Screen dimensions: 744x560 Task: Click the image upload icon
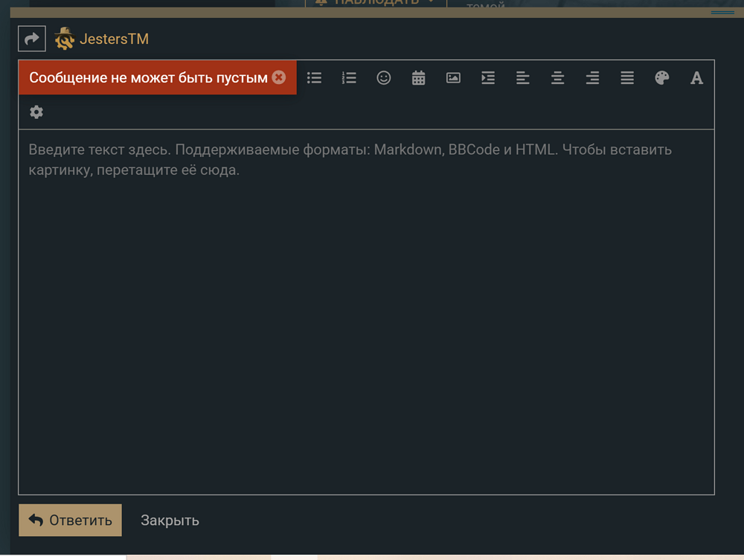[453, 78]
